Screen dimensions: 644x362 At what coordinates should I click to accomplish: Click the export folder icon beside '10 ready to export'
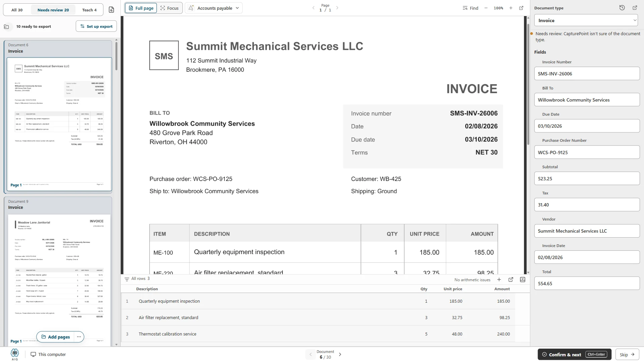tap(6, 26)
